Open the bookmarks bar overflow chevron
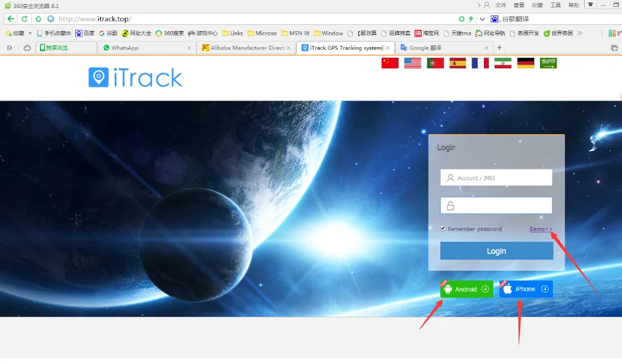622x364 pixels. pyautogui.click(x=580, y=33)
